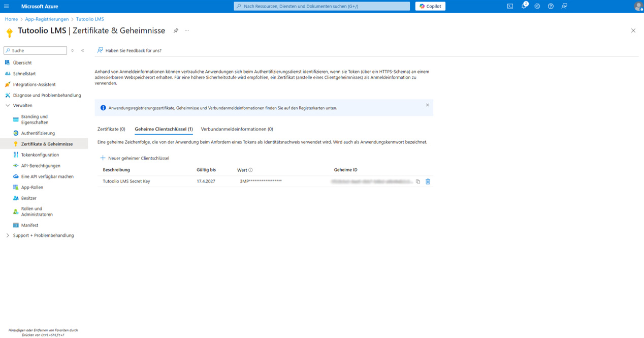Click the Geheime ID column header
This screenshot has height=338, width=644.
click(345, 170)
